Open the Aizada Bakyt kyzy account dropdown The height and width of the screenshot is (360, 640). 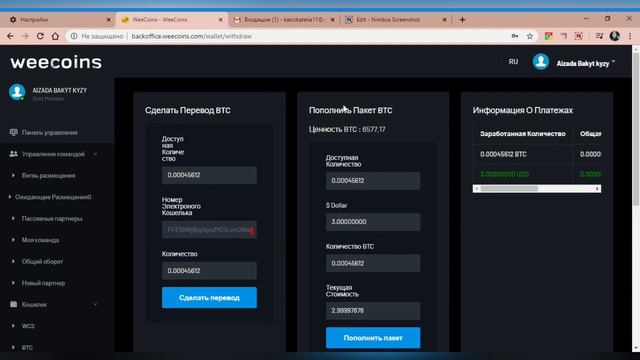[585, 63]
